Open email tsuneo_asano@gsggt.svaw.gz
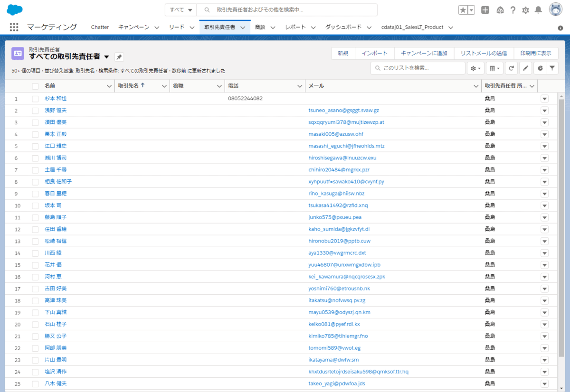This screenshot has width=570, height=392. (x=343, y=111)
